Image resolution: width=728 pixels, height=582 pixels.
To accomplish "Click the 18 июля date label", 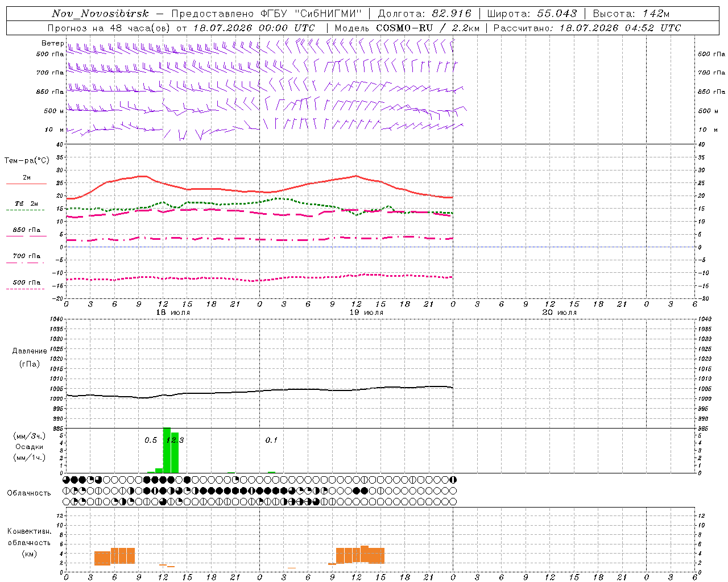I will coord(173,313).
